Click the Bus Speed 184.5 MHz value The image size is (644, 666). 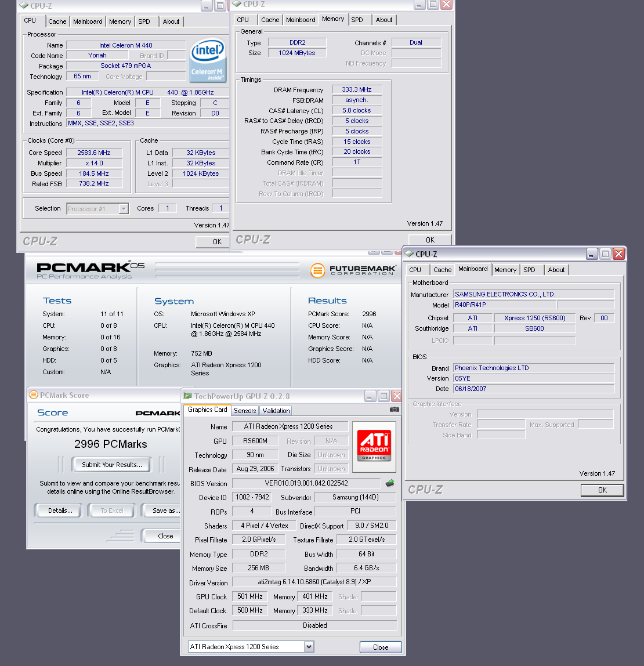tap(95, 173)
